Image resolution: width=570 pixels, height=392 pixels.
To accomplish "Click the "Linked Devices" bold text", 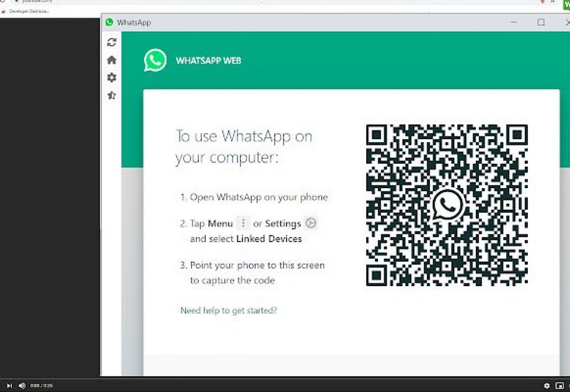I will click(269, 238).
